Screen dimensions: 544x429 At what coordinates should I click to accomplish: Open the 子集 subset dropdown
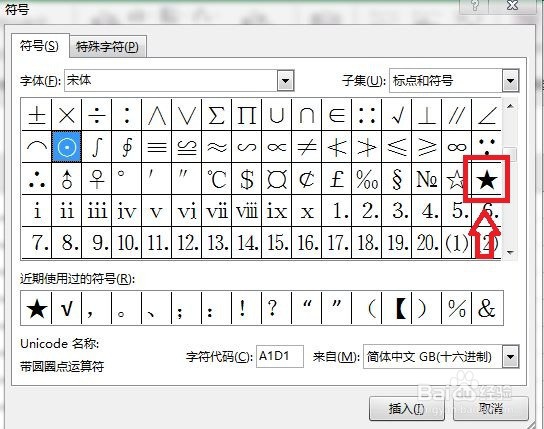(510, 81)
